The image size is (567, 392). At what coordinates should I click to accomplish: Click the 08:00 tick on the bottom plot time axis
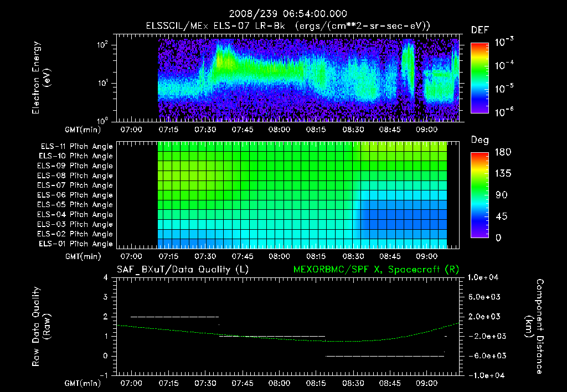(x=279, y=383)
